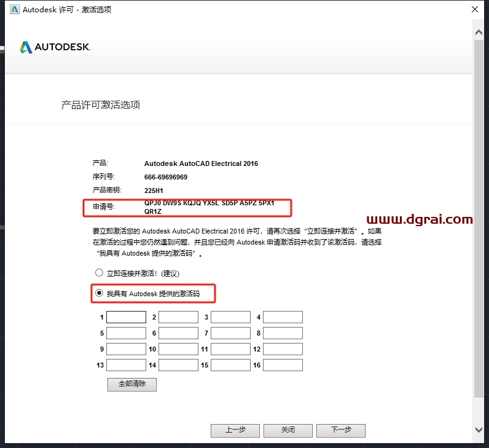Click the 关闭 close button

288,431
